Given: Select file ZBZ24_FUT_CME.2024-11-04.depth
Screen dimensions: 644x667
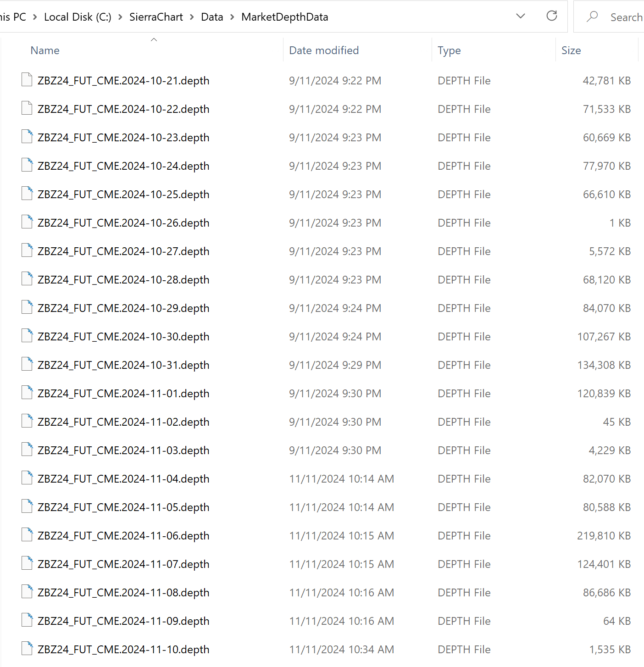Looking at the screenshot, I should [123, 479].
